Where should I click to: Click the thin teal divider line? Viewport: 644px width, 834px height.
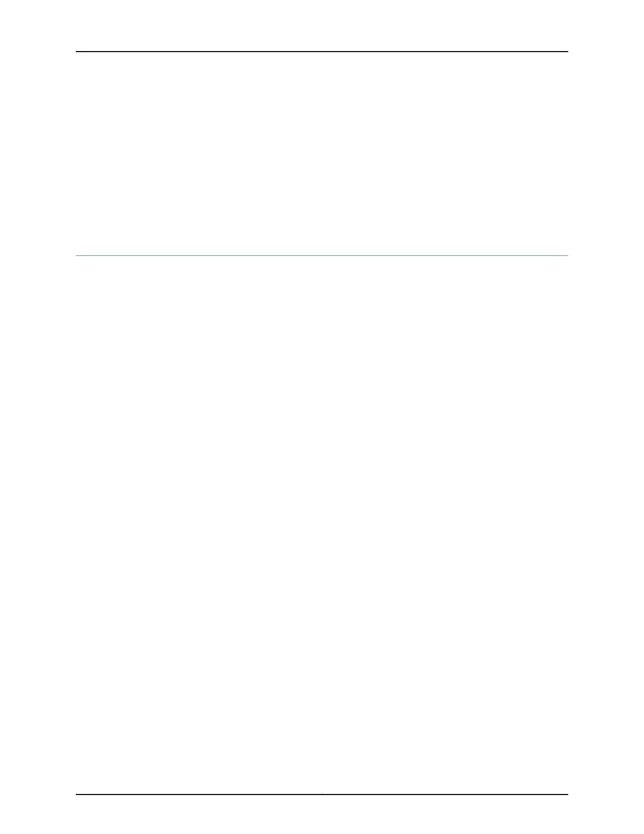322,256
